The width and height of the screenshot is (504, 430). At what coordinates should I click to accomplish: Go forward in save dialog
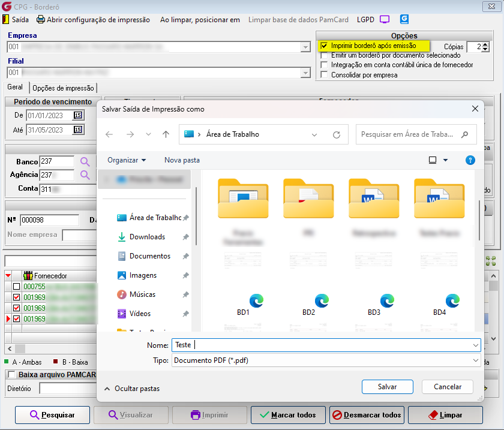(130, 134)
